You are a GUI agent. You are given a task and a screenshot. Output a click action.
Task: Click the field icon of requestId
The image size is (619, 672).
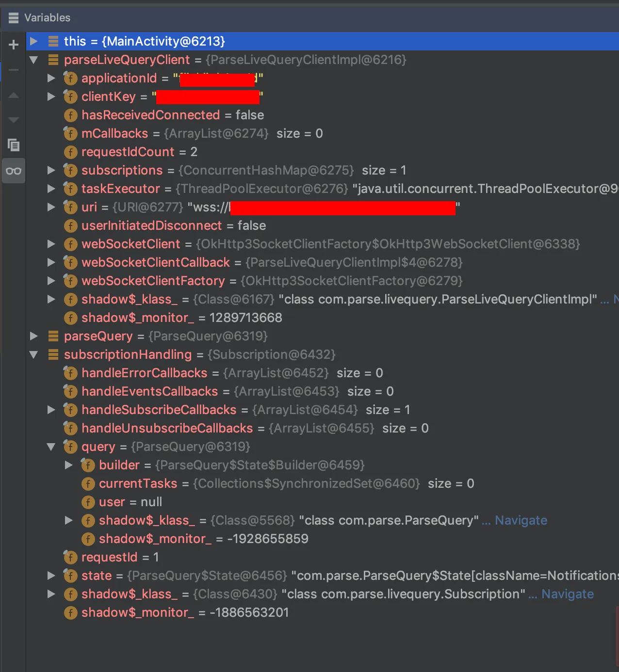70,557
